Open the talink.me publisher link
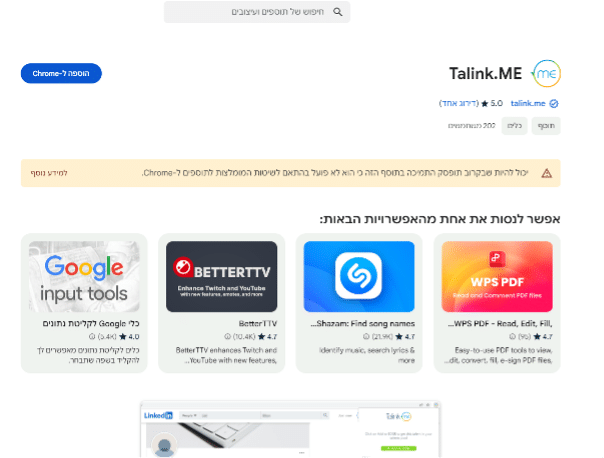This screenshot has height=458, width=604. point(528,103)
